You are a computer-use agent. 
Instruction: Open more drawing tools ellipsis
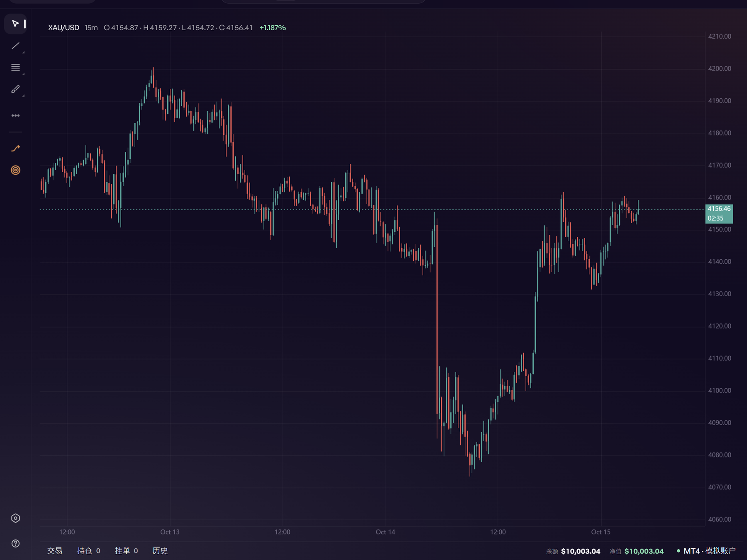[x=15, y=115]
